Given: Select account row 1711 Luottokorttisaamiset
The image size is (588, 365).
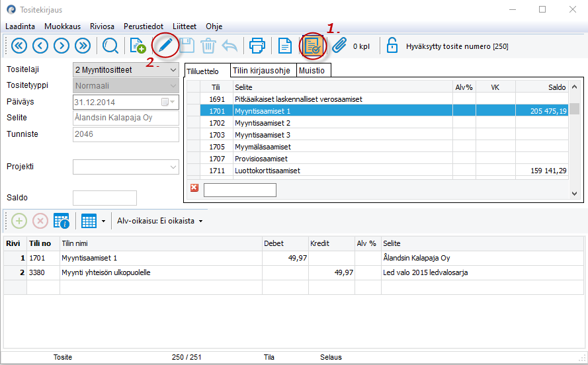Looking at the screenshot, I should tap(378, 171).
